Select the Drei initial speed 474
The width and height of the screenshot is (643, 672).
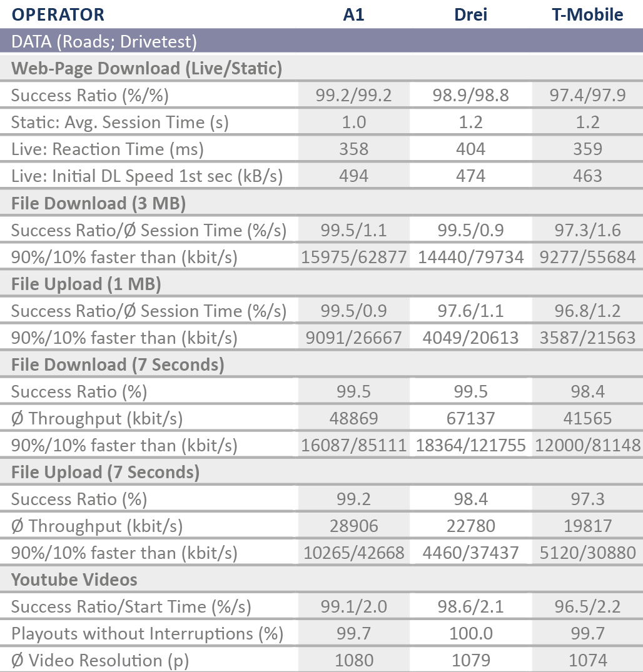pyautogui.click(x=470, y=176)
